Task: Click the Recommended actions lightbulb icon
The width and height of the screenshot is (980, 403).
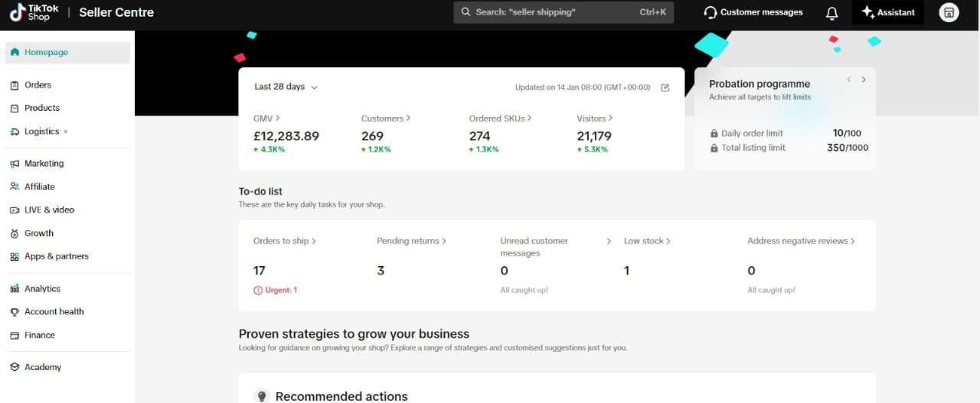Action: (261, 396)
